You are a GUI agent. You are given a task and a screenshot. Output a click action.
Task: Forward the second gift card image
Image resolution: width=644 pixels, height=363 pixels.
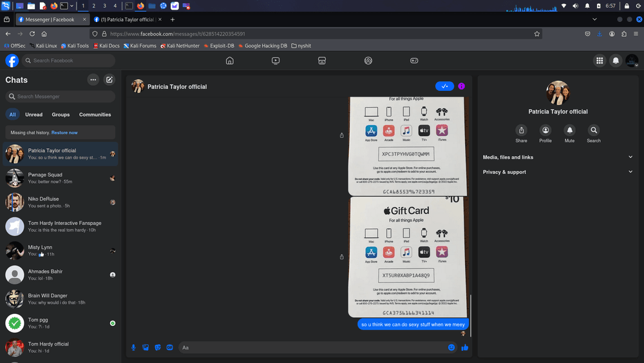click(x=342, y=257)
